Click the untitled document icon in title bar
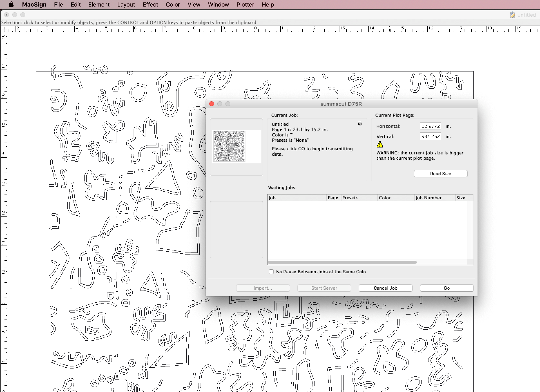 click(x=512, y=15)
